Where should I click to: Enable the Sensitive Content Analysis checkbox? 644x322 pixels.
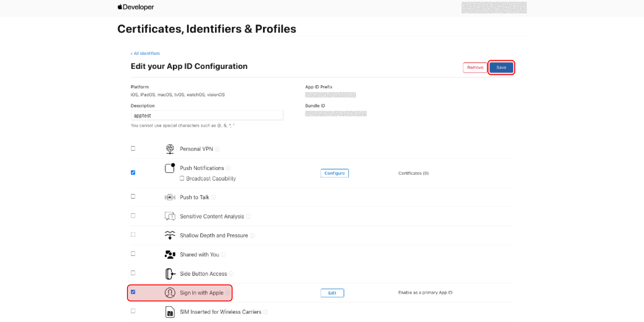coord(133,216)
